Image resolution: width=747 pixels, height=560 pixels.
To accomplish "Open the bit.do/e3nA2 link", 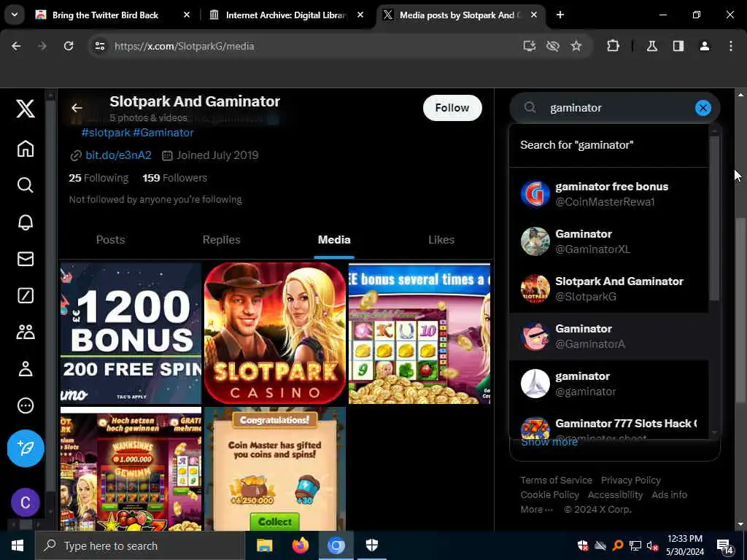I will [118, 155].
